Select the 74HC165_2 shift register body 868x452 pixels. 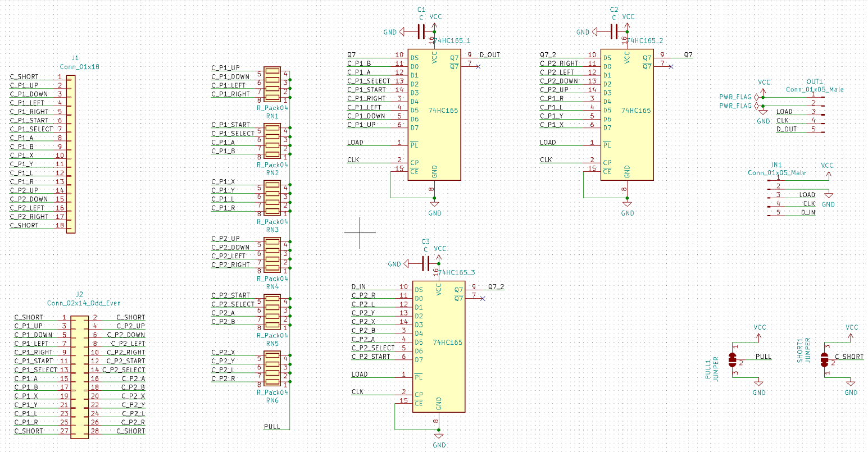627,115
